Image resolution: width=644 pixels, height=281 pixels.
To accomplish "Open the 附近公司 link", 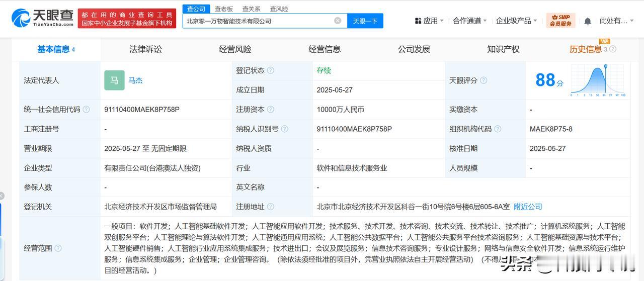I will [x=528, y=207].
